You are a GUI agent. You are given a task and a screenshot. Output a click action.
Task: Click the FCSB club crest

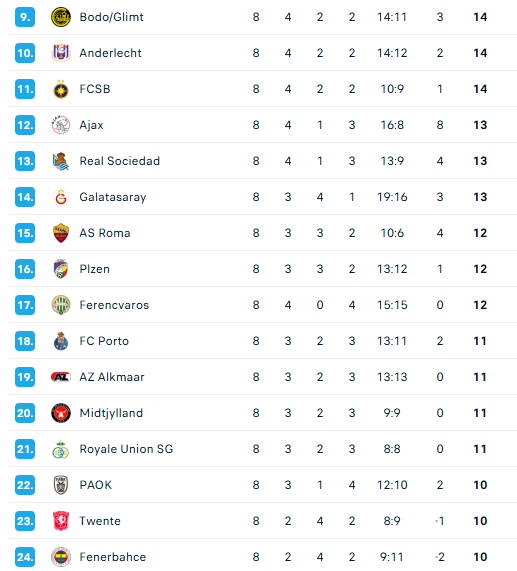[x=61, y=89]
